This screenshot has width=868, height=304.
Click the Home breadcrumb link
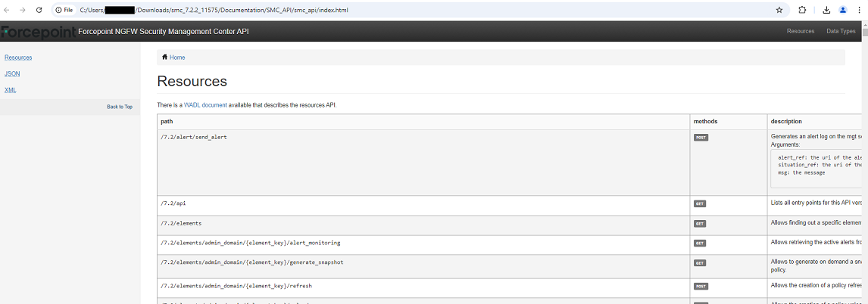177,57
